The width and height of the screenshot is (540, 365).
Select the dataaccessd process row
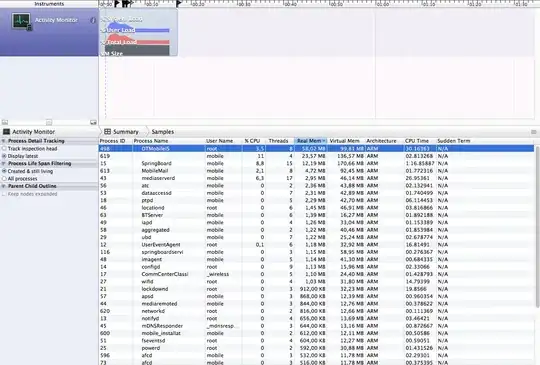[316, 193]
